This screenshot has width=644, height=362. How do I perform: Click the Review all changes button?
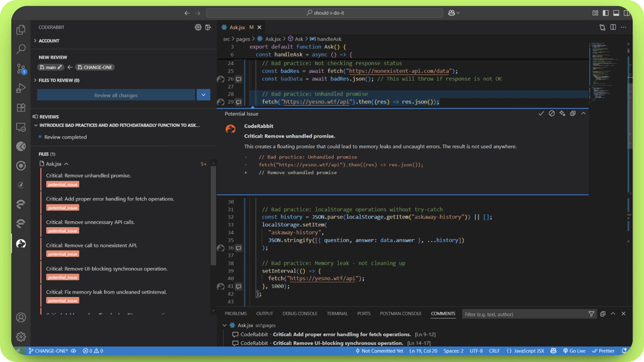pyautogui.click(x=116, y=95)
